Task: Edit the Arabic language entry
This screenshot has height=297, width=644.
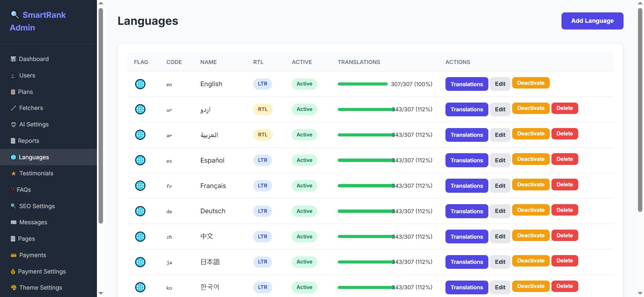Action: (500, 135)
